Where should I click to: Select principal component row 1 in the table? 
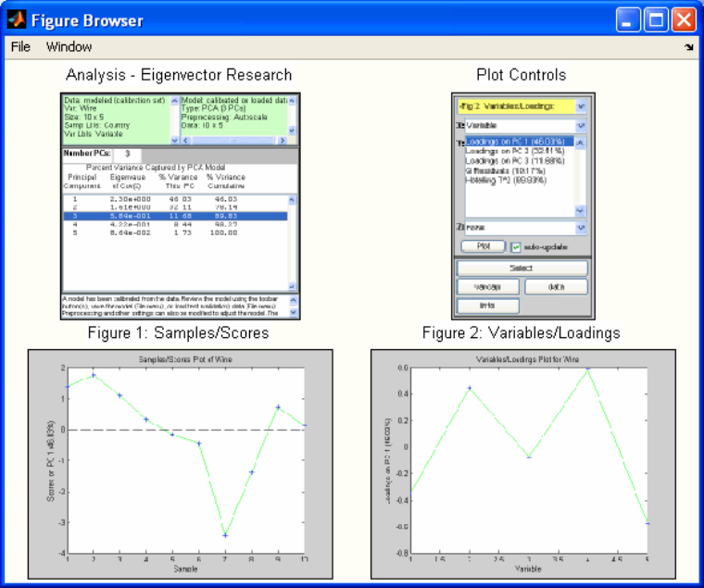tap(175, 199)
